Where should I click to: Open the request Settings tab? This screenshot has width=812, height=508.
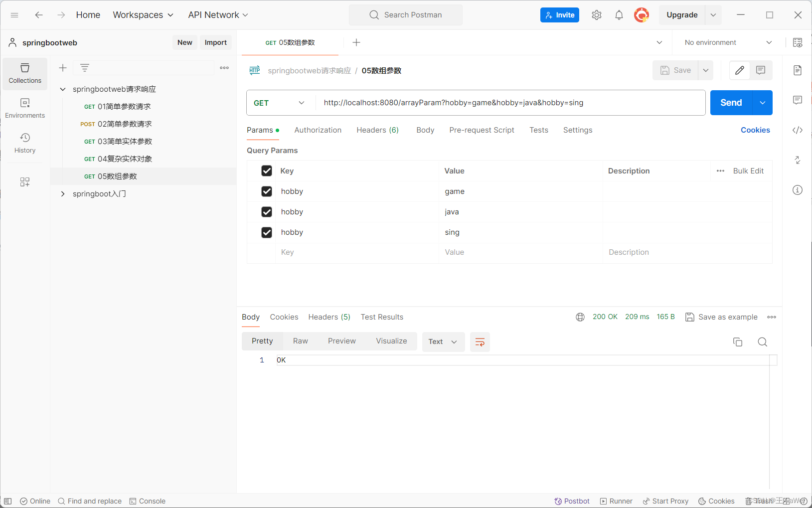pos(578,130)
